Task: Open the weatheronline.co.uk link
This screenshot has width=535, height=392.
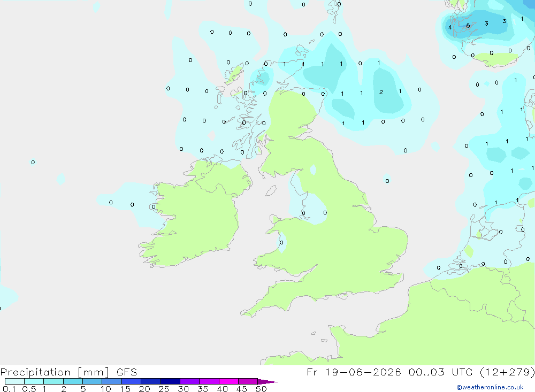Action: pos(490,387)
